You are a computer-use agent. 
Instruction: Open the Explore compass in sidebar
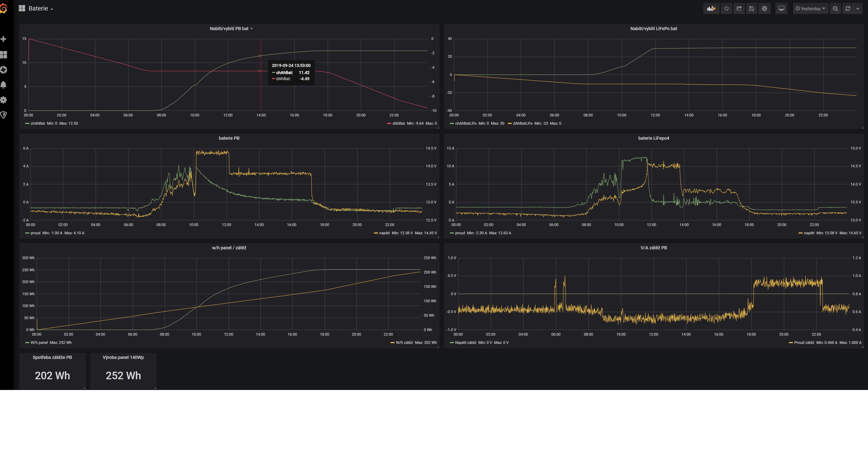pyautogui.click(x=4, y=70)
